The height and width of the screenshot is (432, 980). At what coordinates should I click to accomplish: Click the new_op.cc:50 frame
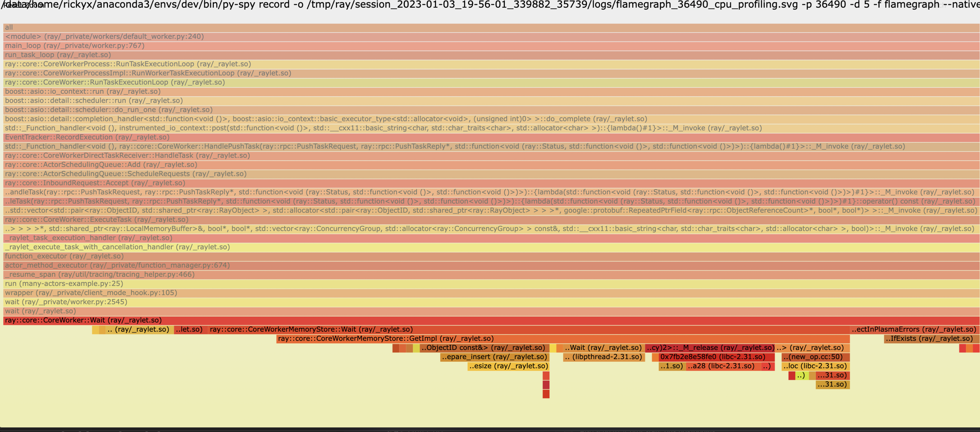815,357
